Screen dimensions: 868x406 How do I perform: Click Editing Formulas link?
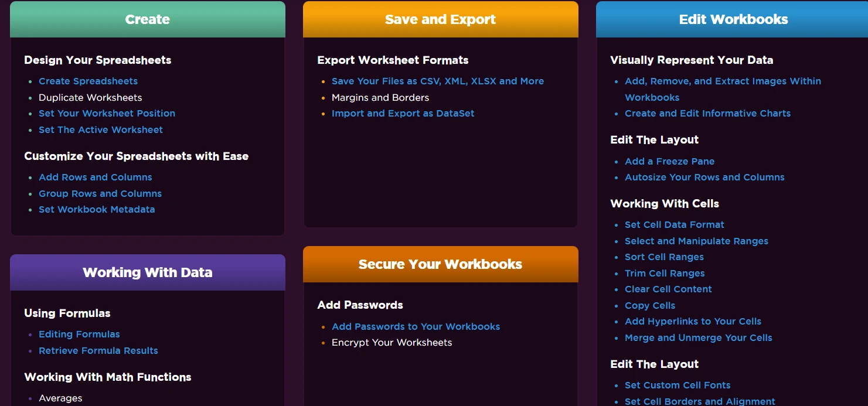click(x=79, y=335)
